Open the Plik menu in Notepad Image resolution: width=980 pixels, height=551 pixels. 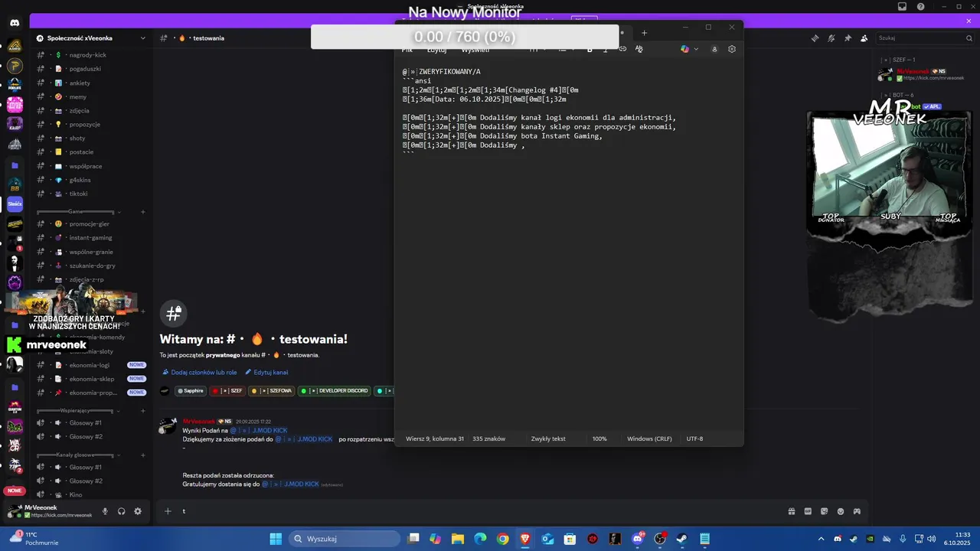pyautogui.click(x=407, y=50)
